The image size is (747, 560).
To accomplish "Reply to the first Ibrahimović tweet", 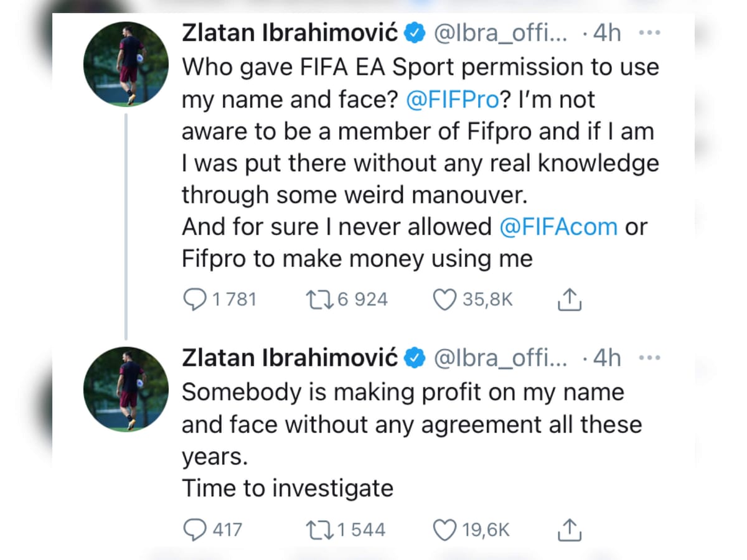I will point(195,299).
